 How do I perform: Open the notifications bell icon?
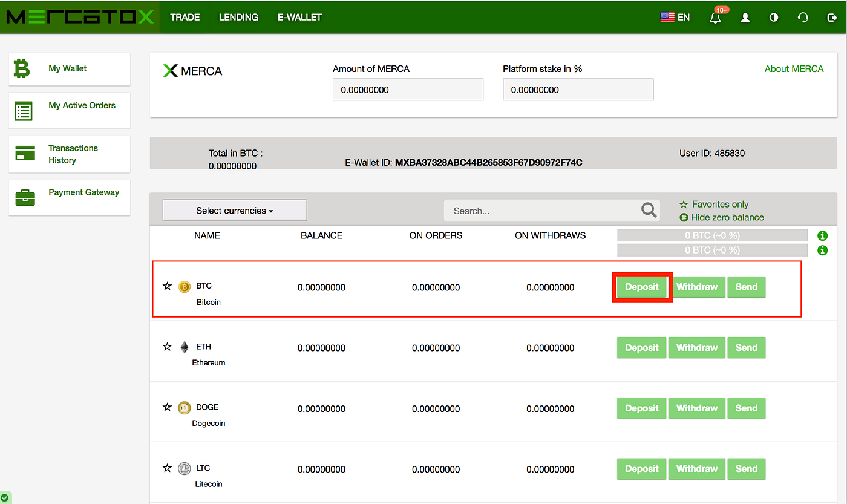(x=716, y=18)
